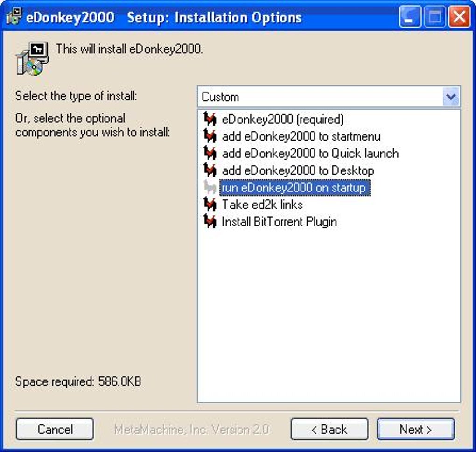The height and width of the screenshot is (452, 476).
Task: Toggle donkey icon for Quick launch option
Action: click(x=210, y=153)
